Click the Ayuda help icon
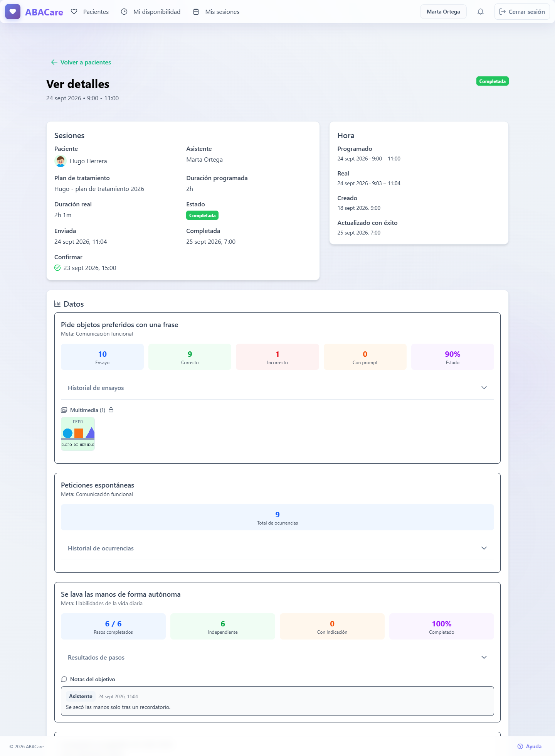The width and height of the screenshot is (555, 756). (x=520, y=746)
